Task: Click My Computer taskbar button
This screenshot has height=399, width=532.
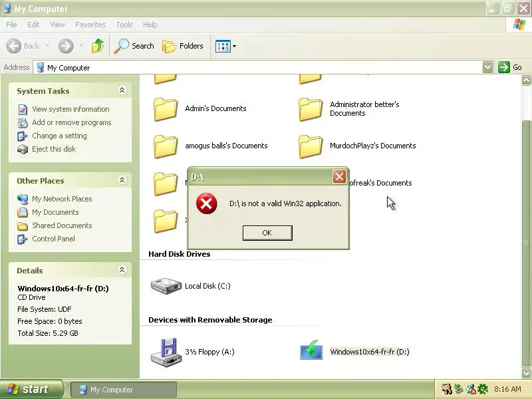Action: (x=124, y=390)
